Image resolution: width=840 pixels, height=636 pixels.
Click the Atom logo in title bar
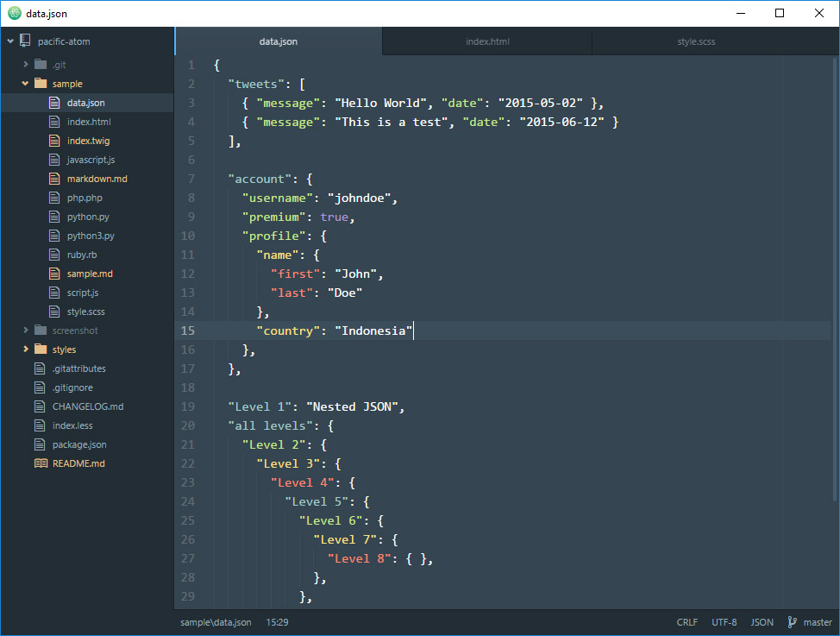click(14, 13)
